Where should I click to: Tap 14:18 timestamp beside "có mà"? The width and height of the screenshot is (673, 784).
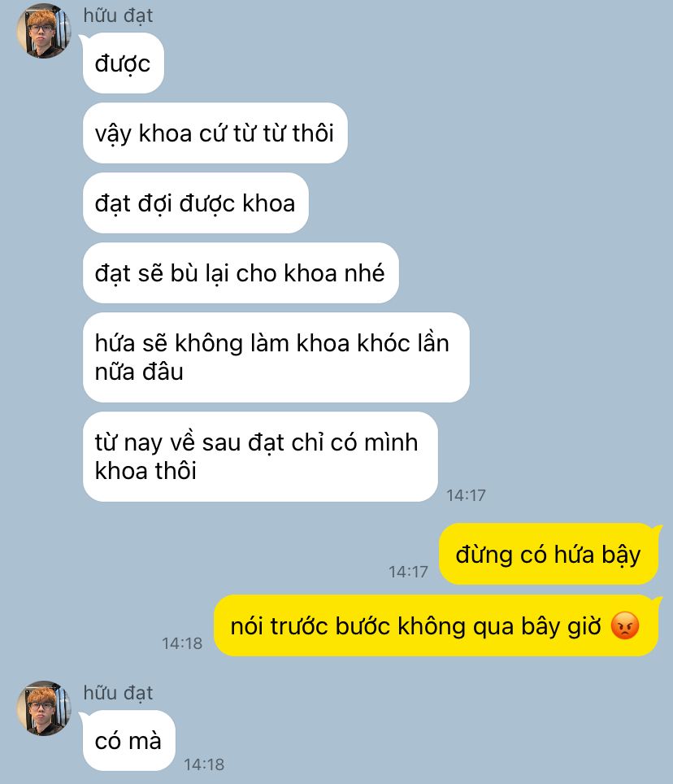tap(204, 764)
